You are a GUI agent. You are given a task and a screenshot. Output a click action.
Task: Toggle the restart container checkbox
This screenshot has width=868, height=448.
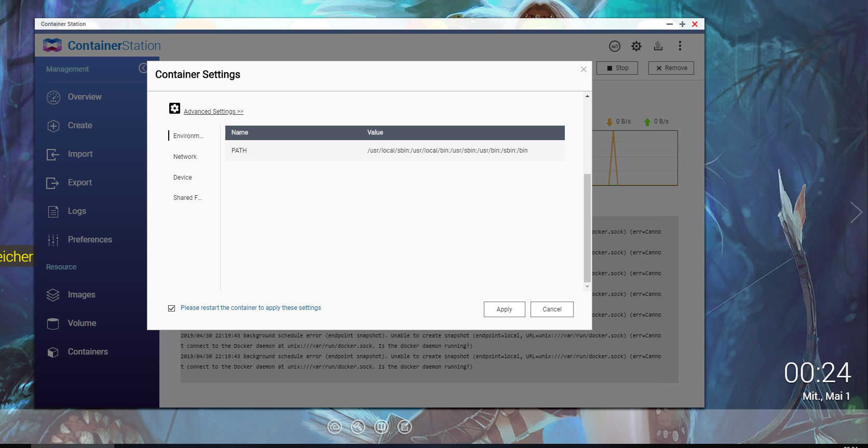(172, 308)
